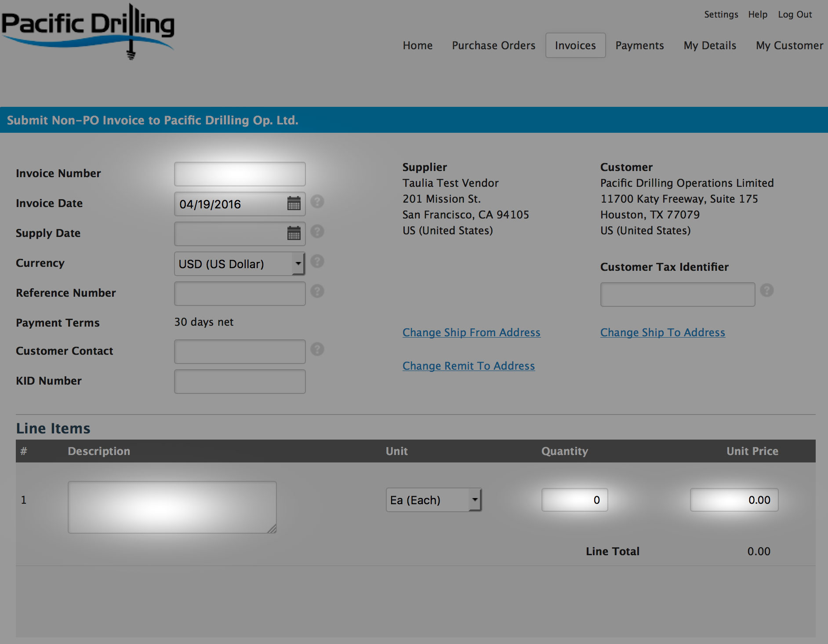Image resolution: width=828 pixels, height=644 pixels.
Task: Open the Supply Date calendar picker
Action: coord(294,233)
